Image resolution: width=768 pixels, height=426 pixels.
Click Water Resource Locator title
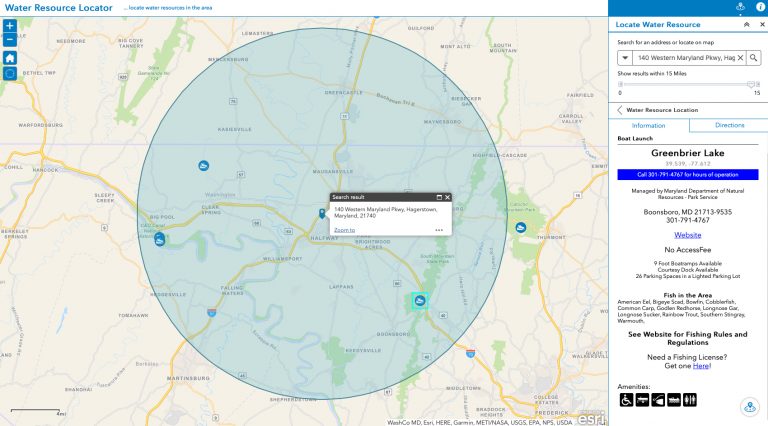tap(58, 8)
